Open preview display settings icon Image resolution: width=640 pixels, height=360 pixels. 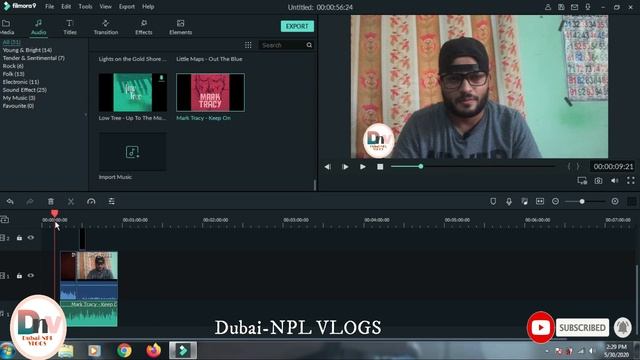[x=582, y=180]
